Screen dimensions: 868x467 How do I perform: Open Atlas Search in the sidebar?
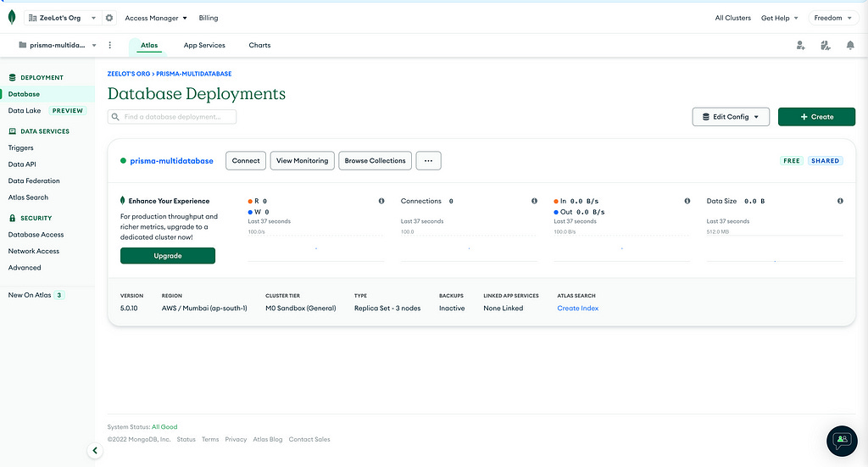tap(28, 197)
